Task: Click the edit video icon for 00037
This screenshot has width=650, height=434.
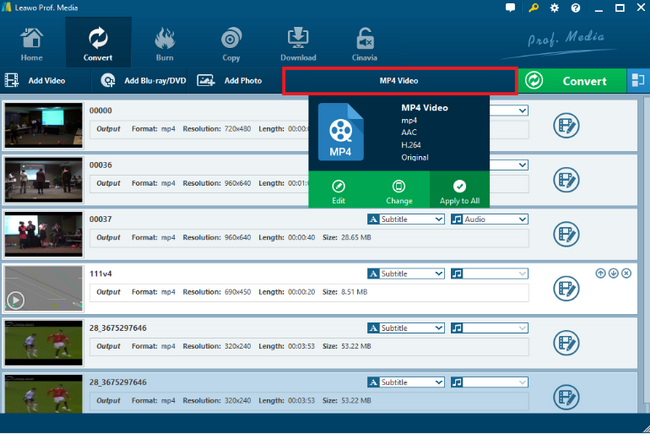Action: (x=566, y=234)
